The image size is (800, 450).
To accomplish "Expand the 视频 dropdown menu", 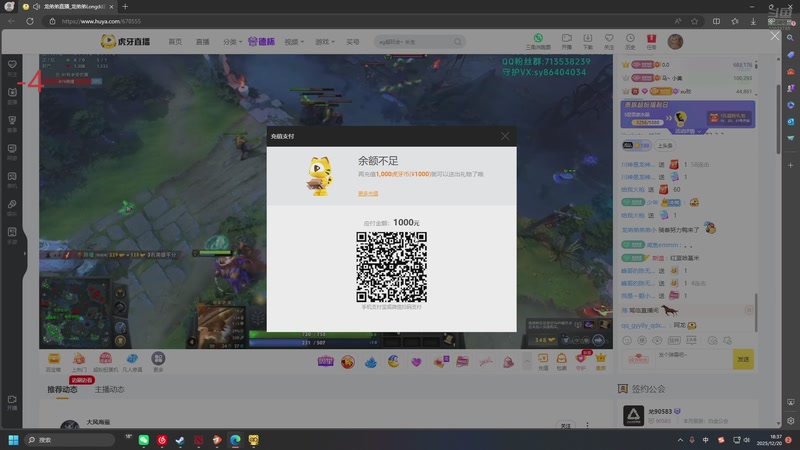I will coord(294,42).
